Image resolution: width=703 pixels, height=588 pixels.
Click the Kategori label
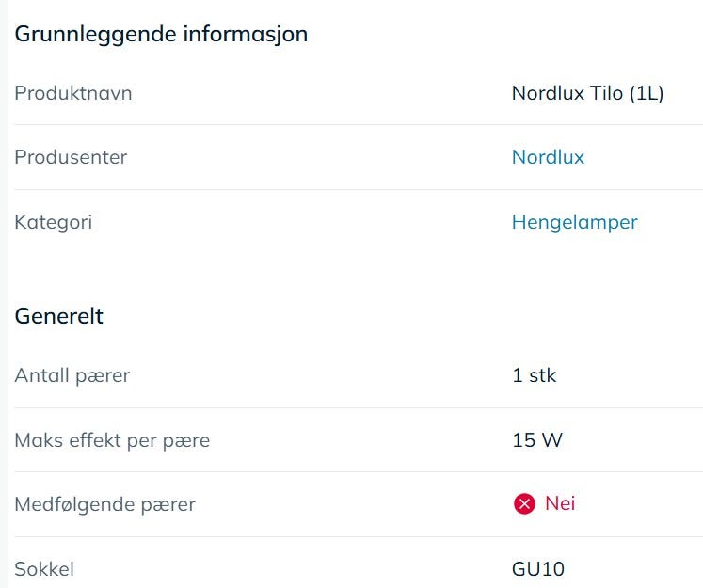point(54,222)
